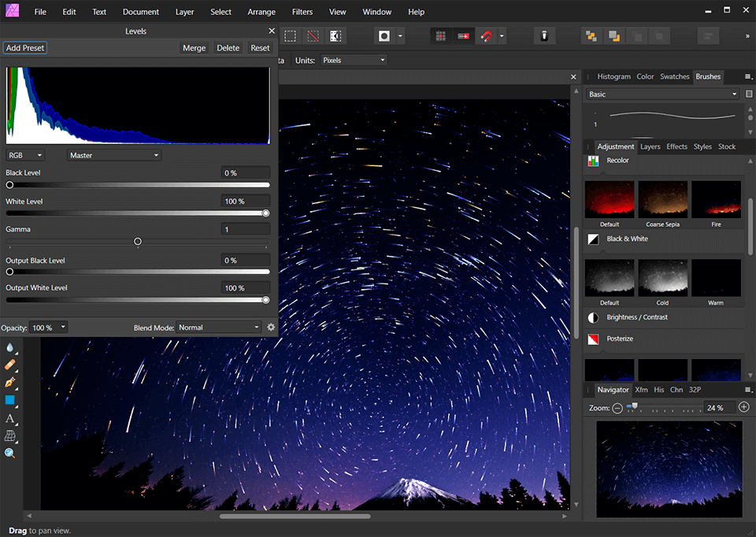The image size is (756, 537).
Task: Switch to the Histogram tab
Action: pyautogui.click(x=613, y=76)
